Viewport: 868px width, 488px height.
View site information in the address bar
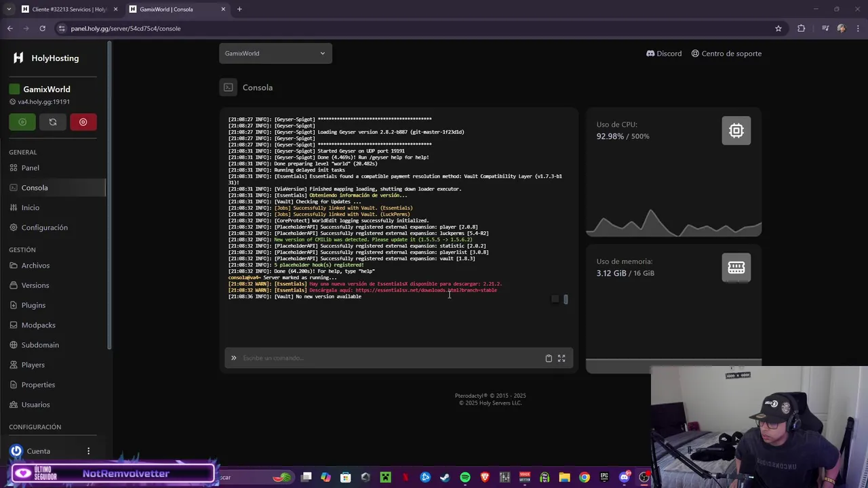coord(62,28)
